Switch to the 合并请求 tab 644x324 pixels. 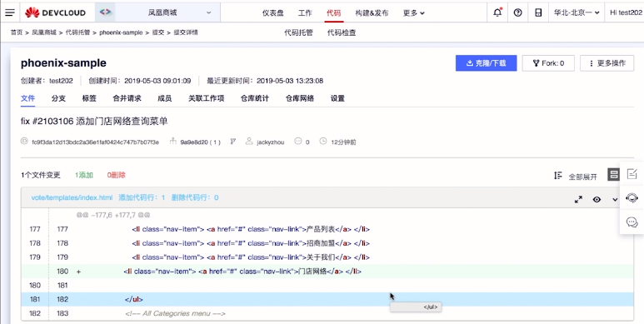pos(127,98)
